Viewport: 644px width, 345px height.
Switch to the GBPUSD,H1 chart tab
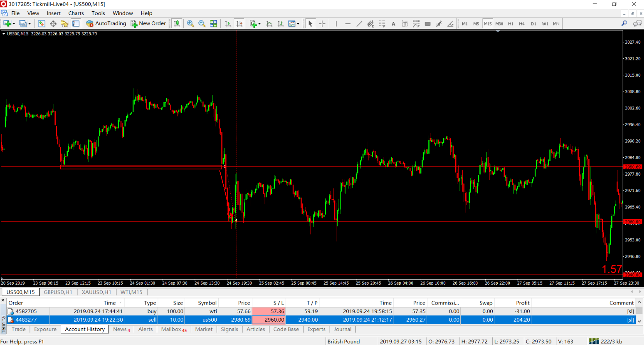pos(58,292)
